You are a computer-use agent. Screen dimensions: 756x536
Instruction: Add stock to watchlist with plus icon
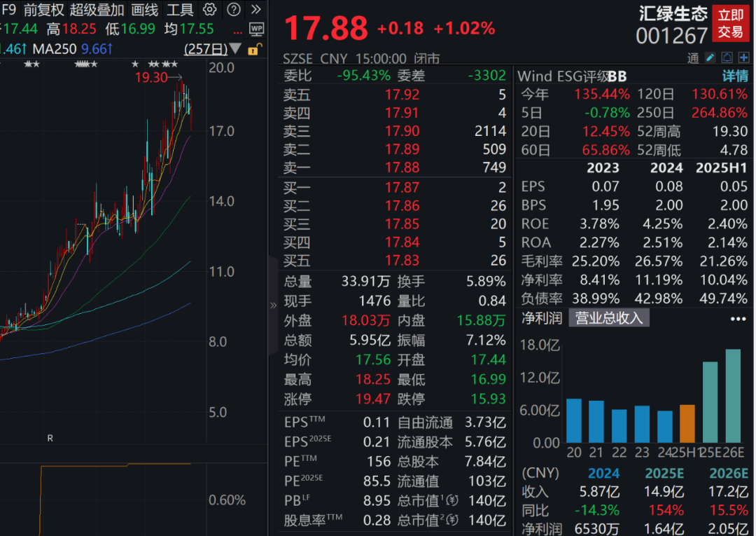pos(743,57)
